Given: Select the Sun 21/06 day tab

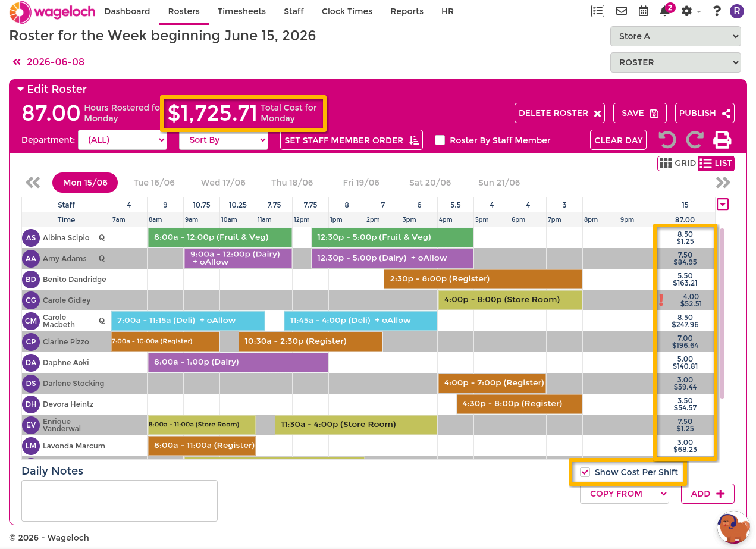Looking at the screenshot, I should [499, 183].
